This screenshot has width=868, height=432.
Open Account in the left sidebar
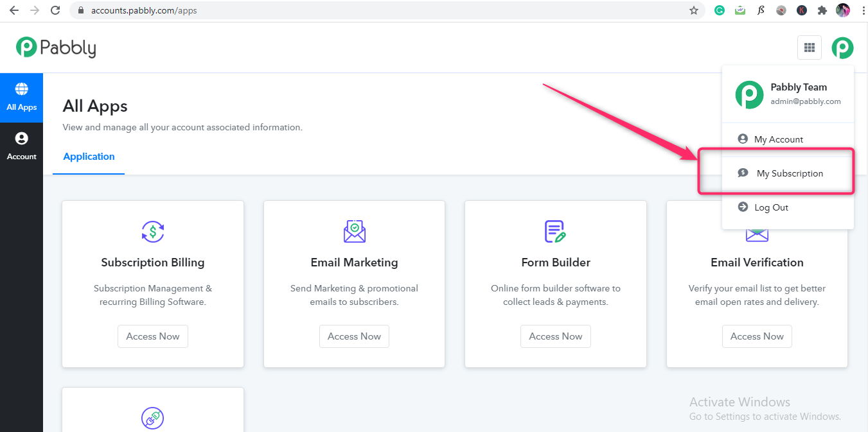[21, 146]
